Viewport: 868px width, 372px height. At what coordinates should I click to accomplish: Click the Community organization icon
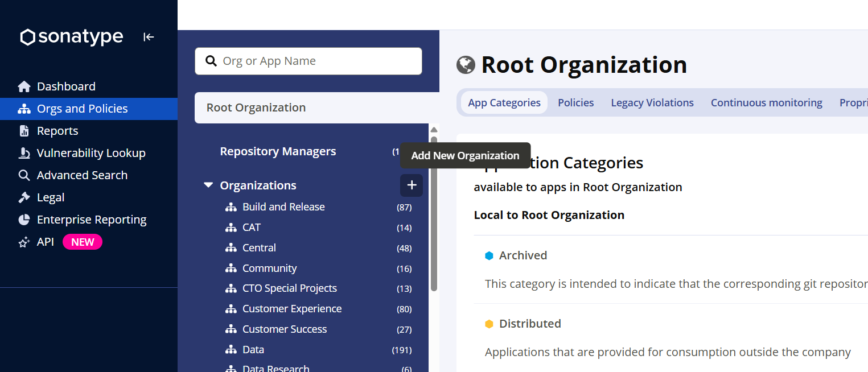(231, 269)
